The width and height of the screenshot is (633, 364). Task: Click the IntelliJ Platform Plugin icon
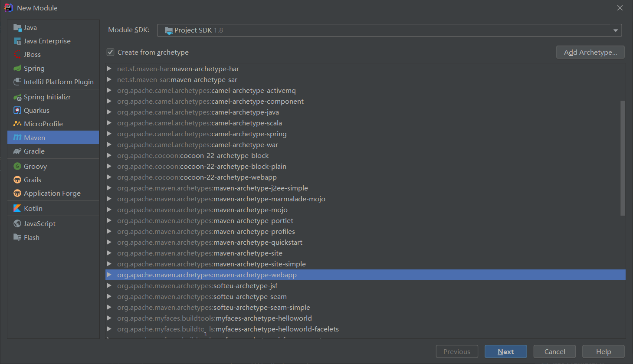click(17, 82)
